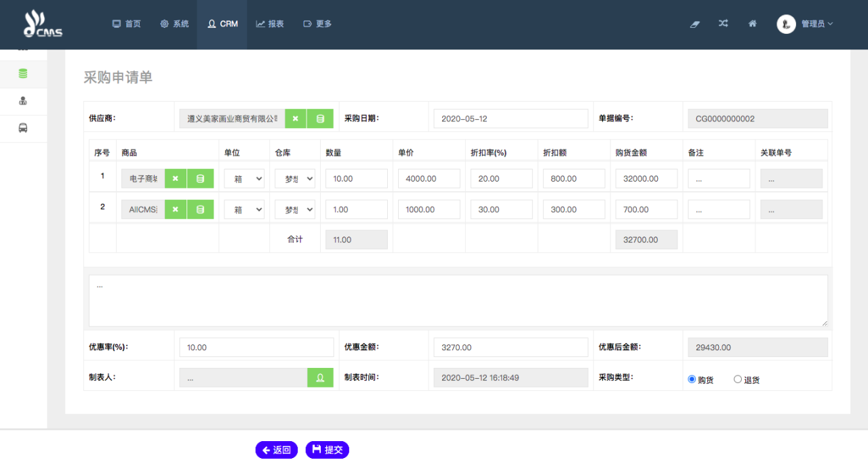
Task: Click the eraser icon in top bar
Action: point(694,24)
